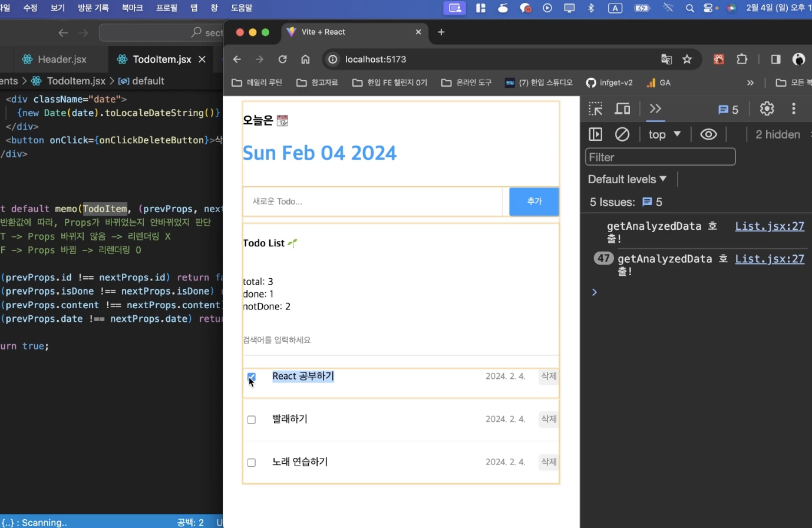
Task: Toggle the live expression eye icon
Action: [708, 134]
